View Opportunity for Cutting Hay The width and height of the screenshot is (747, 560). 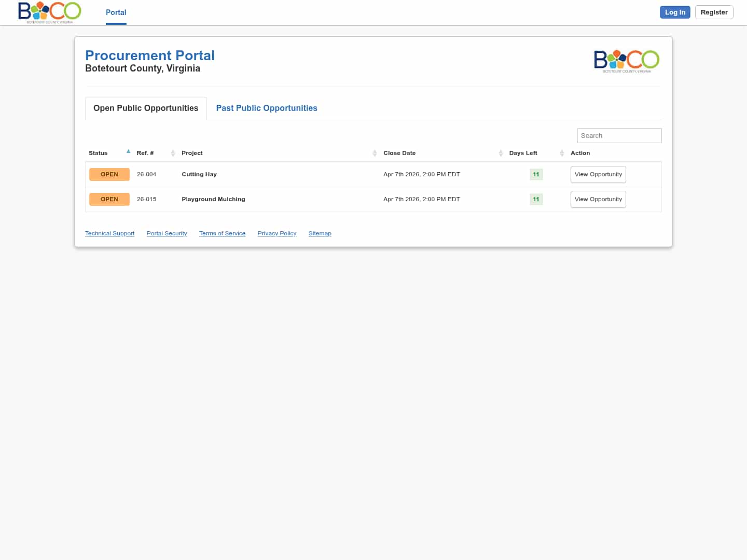click(x=598, y=174)
